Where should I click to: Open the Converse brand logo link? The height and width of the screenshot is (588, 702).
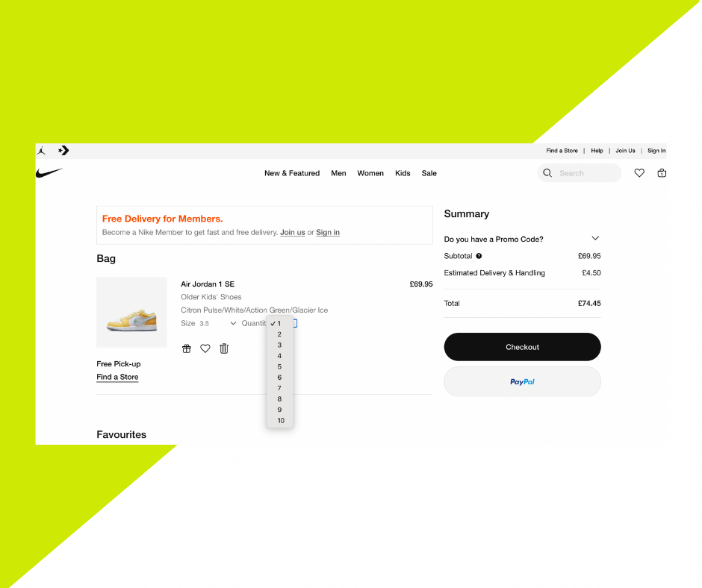[63, 150]
